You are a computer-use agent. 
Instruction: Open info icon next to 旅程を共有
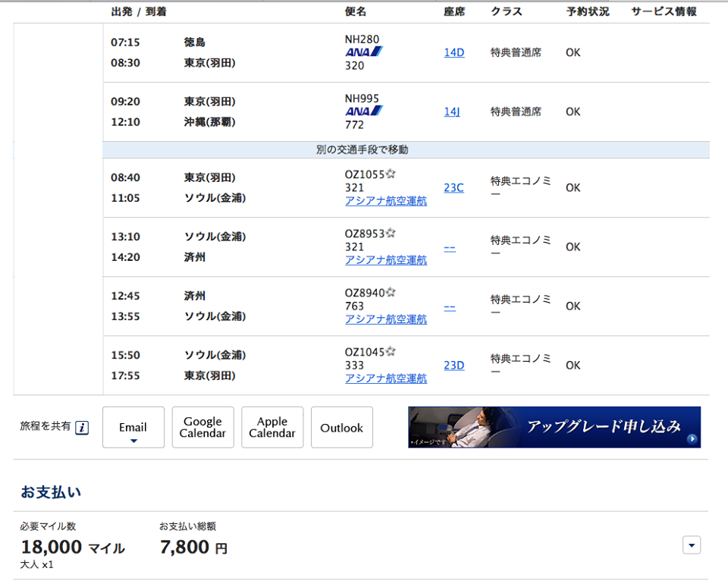click(x=82, y=428)
